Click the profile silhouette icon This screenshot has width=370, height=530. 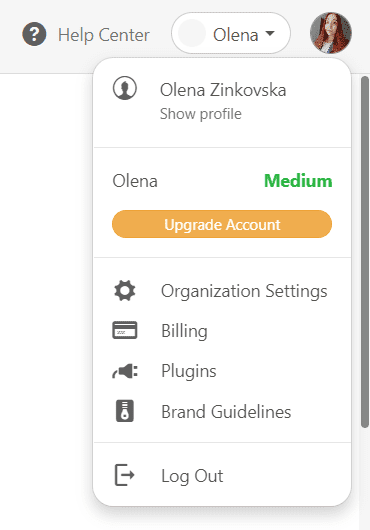[125, 88]
